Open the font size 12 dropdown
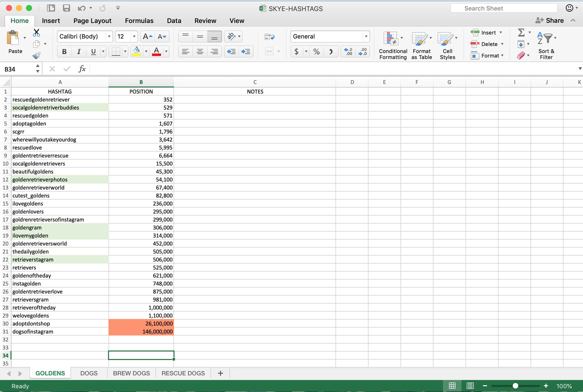Image resolution: width=583 pixels, height=392 pixels. pos(134,37)
